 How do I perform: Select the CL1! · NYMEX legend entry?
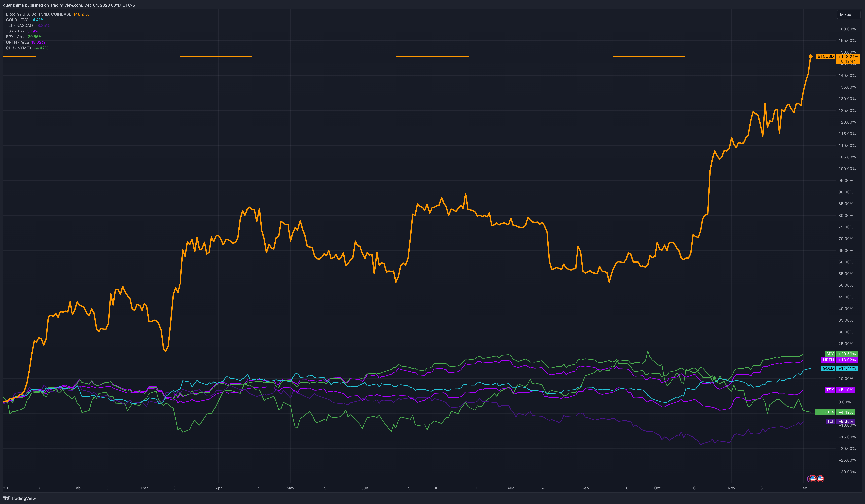[27, 48]
